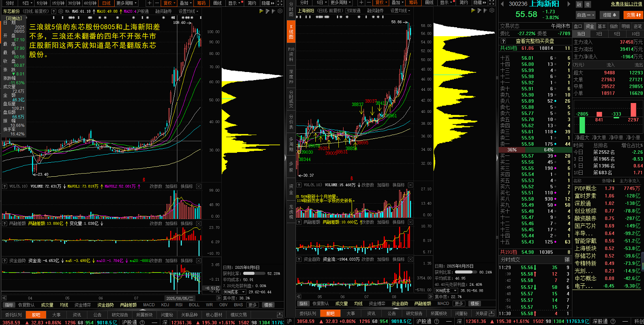This screenshot has width=644, height=325.
Task: Click 提醒 bell alert button
Action: [x=609, y=15]
